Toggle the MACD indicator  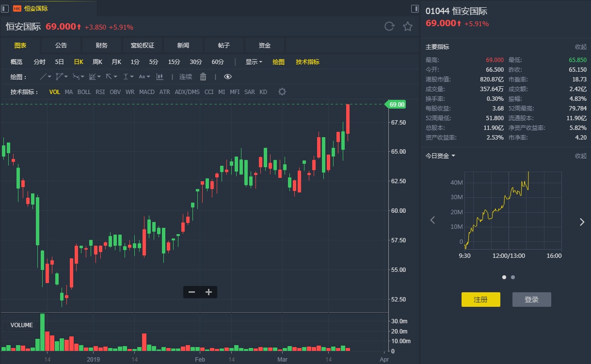tap(147, 92)
